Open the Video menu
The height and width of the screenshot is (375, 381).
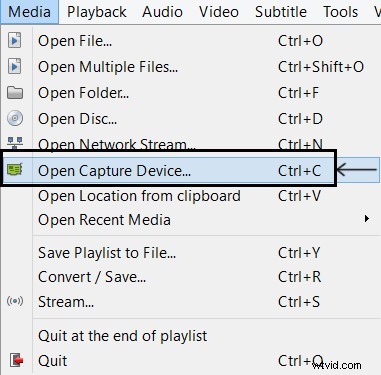[219, 12]
